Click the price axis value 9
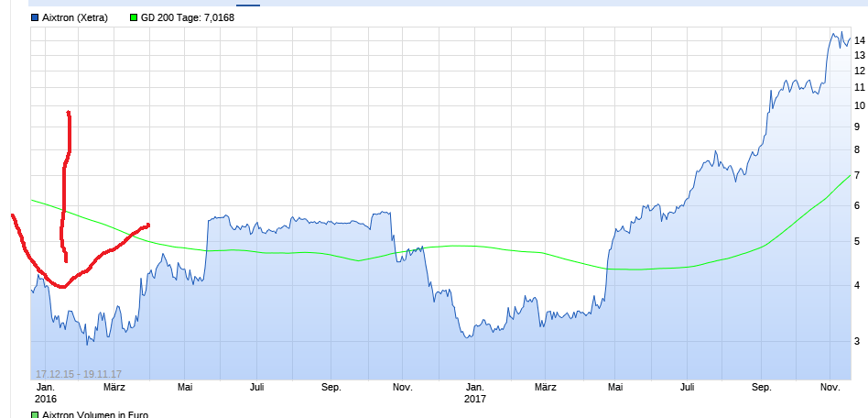The height and width of the screenshot is (418, 868). tap(858, 126)
